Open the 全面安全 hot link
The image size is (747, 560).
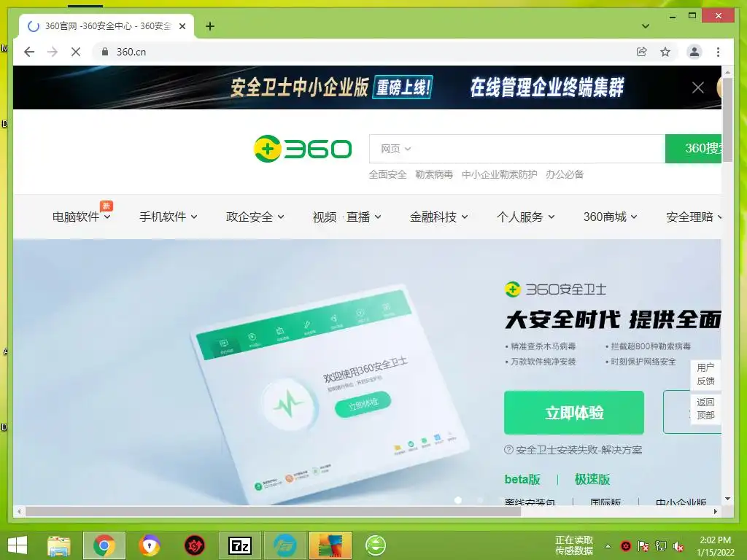pyautogui.click(x=387, y=174)
